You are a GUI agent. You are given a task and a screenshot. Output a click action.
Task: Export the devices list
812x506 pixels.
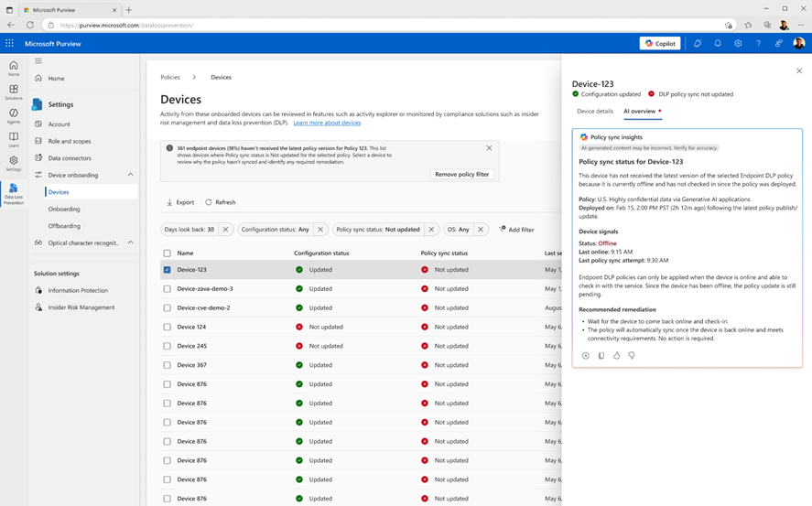[x=180, y=202]
